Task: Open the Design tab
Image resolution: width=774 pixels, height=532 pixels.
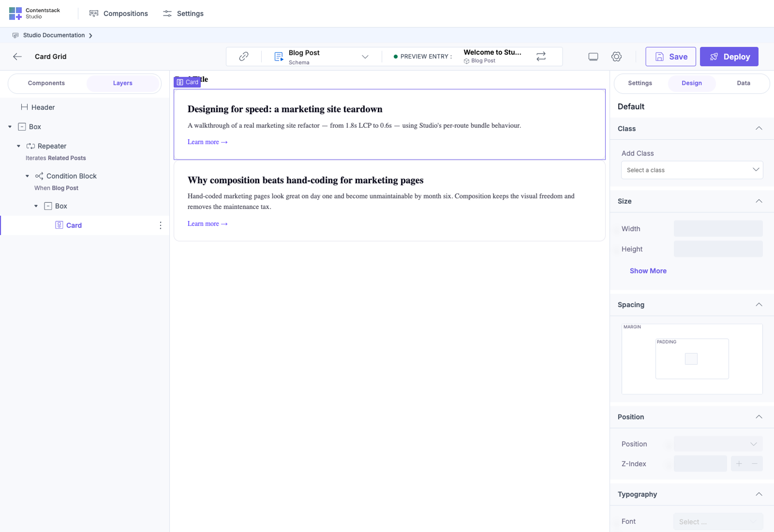Action: [691, 83]
